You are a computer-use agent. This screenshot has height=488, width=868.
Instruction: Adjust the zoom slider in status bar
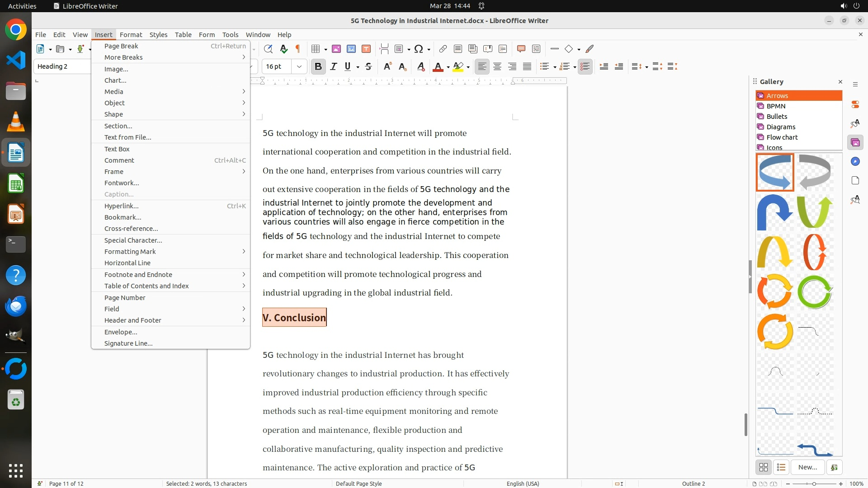click(814, 483)
